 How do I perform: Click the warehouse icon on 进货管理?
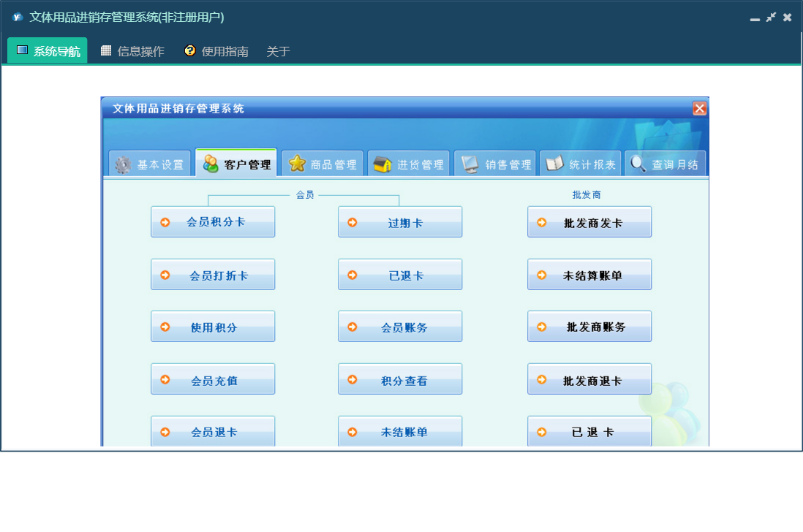pos(382,164)
